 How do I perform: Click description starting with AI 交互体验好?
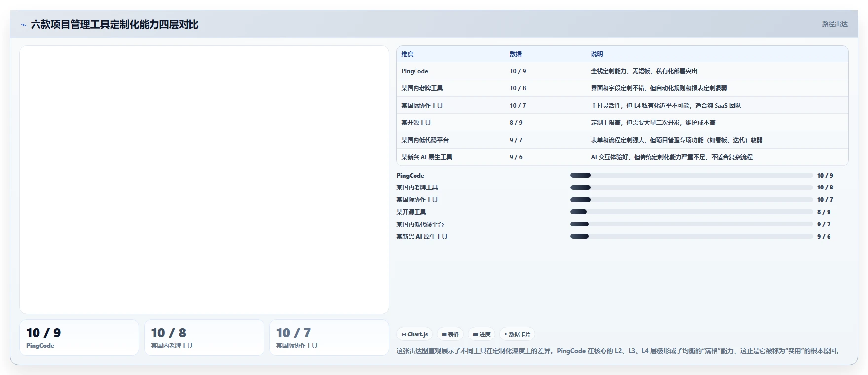point(672,157)
